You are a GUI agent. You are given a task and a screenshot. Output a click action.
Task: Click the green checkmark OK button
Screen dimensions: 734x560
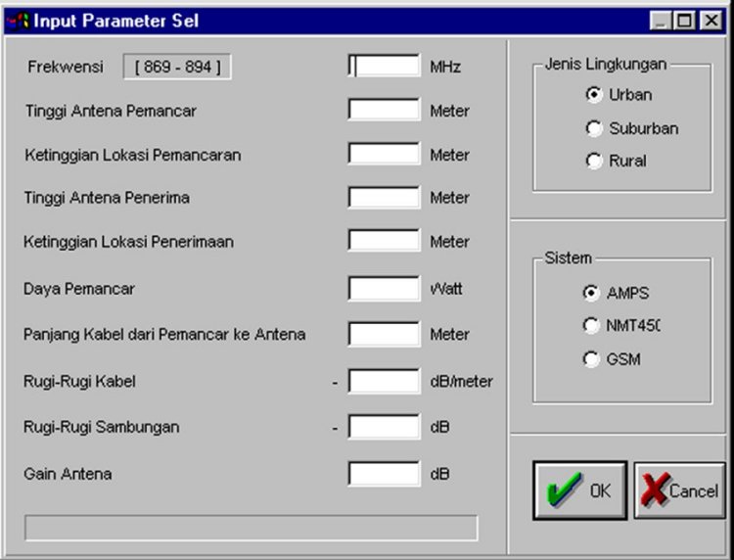click(579, 490)
